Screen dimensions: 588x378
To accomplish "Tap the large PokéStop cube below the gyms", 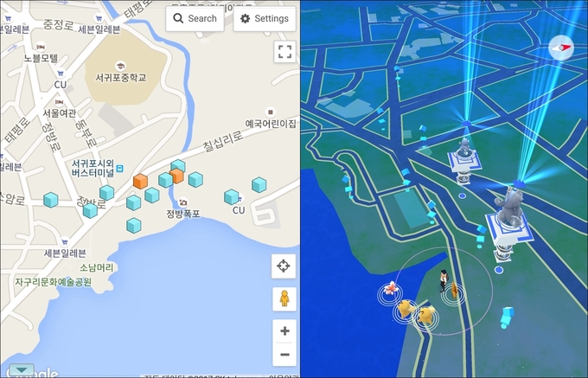I will pos(507,317).
